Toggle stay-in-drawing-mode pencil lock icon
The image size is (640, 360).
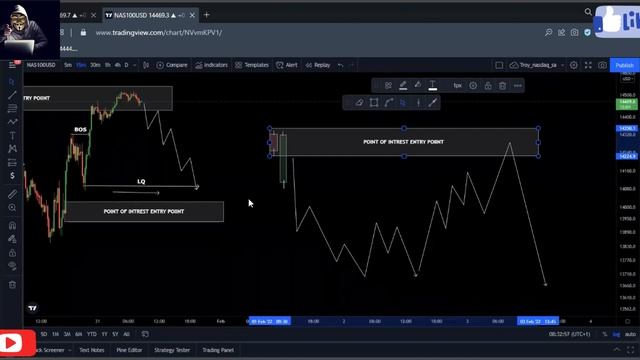[12, 239]
